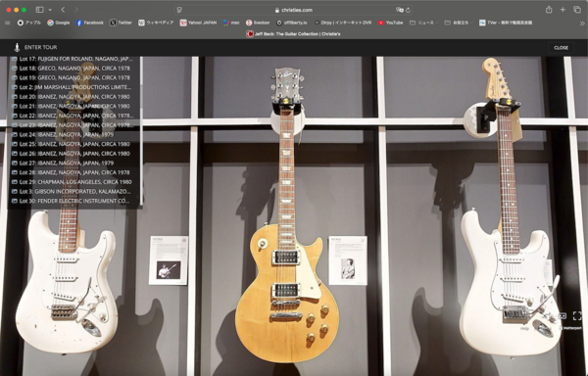Open the Matterport link in the tour
This screenshot has width=588, height=376.
point(571,328)
